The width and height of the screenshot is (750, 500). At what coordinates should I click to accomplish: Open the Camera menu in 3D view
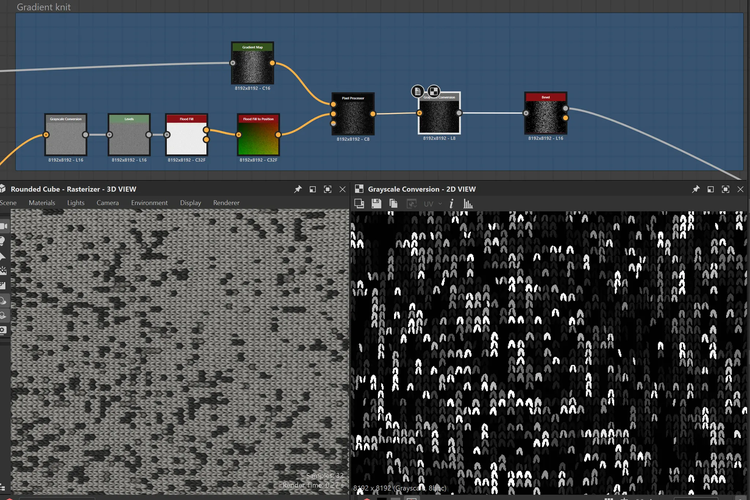[108, 203]
